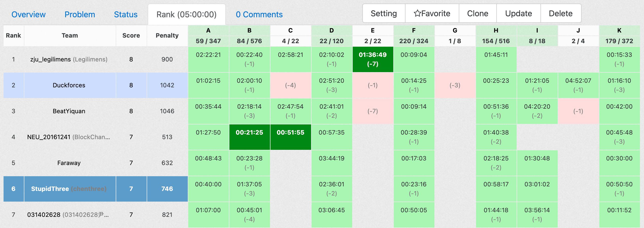Click problem E column header
The height and width of the screenshot is (228, 644).
click(x=372, y=30)
